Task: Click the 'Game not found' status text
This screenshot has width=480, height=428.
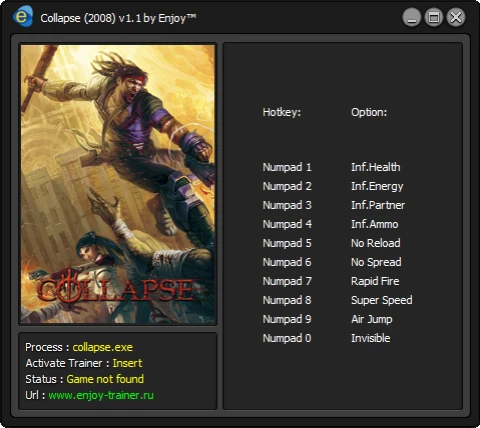Action: pos(105,379)
